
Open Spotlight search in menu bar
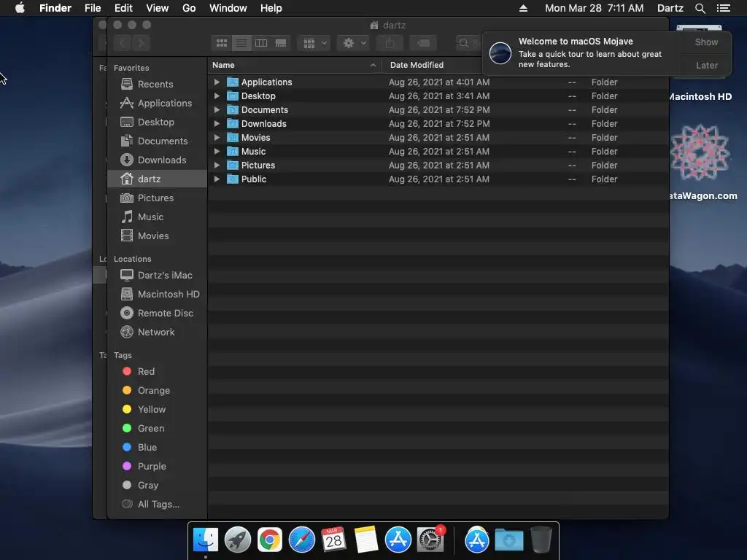pos(700,8)
